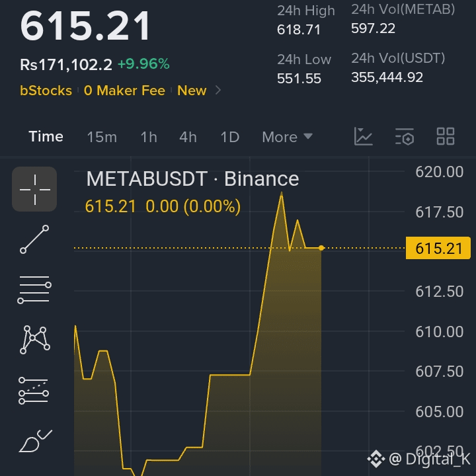The image size is (476, 476).
Task: Tap the 607.50 price axis label
Action: pos(439,372)
